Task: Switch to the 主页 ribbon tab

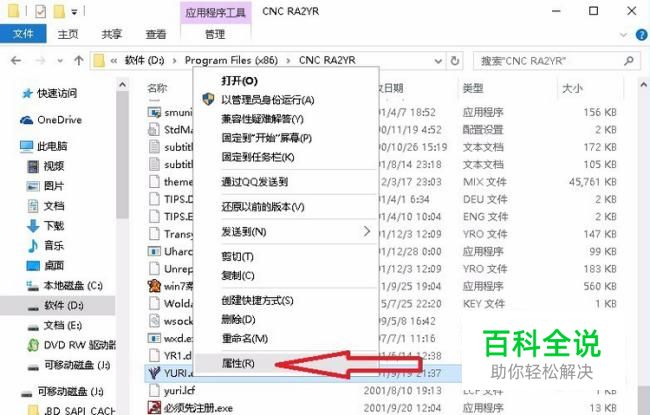Action: point(68,34)
